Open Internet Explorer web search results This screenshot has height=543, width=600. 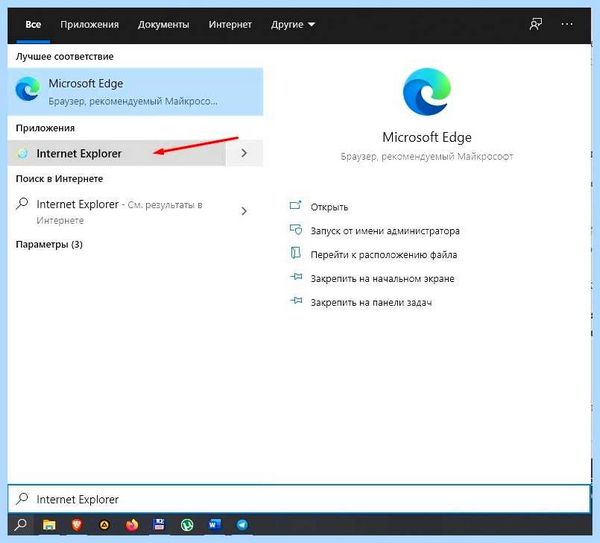[119, 212]
